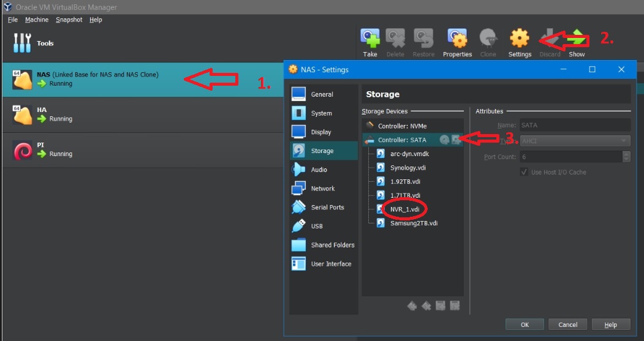Select the Samsung2TB.vdi disk
The height and width of the screenshot is (341, 644).
point(408,223)
